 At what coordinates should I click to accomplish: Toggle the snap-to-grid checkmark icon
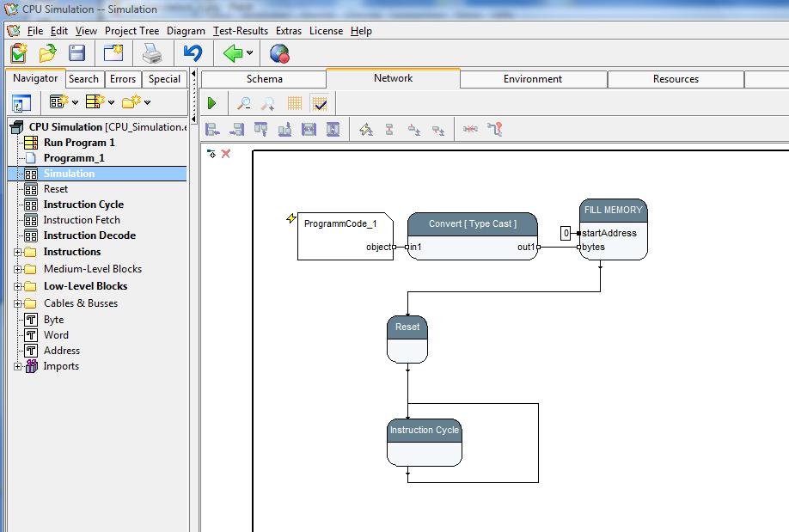click(x=319, y=103)
